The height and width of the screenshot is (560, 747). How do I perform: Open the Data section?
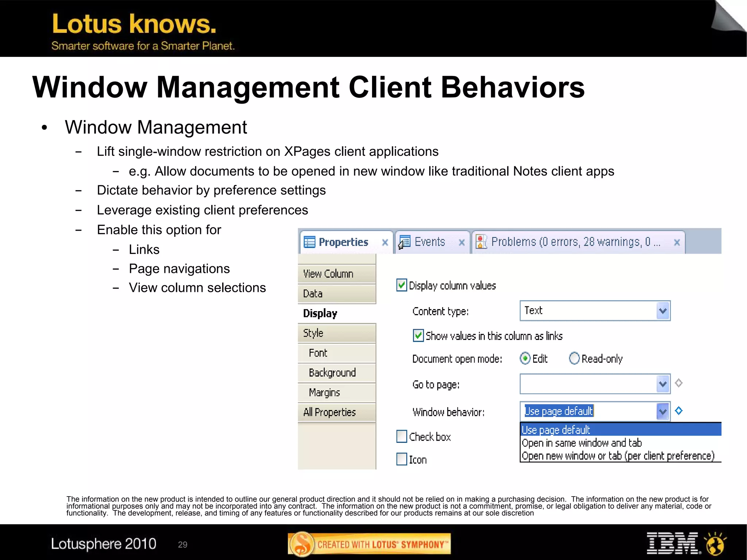point(337,294)
